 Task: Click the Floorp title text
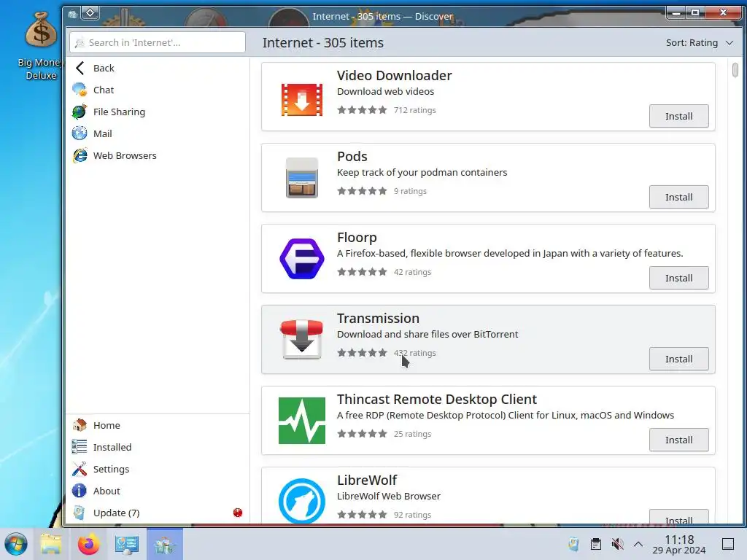(357, 237)
